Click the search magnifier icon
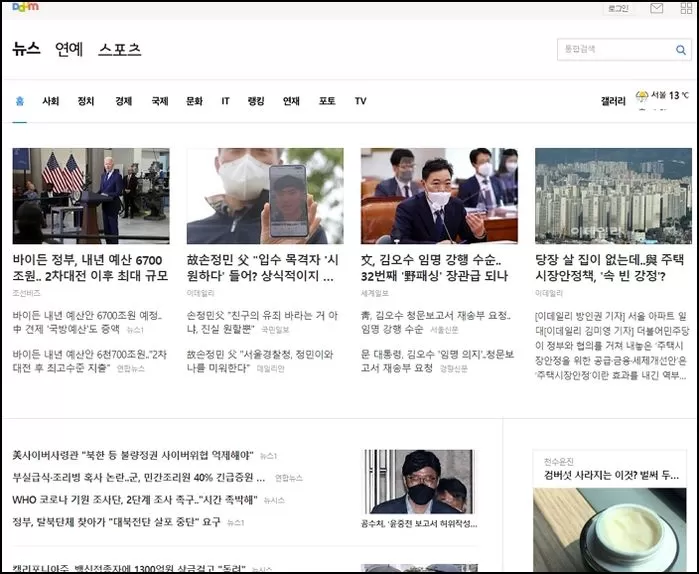This screenshot has width=699, height=574. click(x=680, y=50)
